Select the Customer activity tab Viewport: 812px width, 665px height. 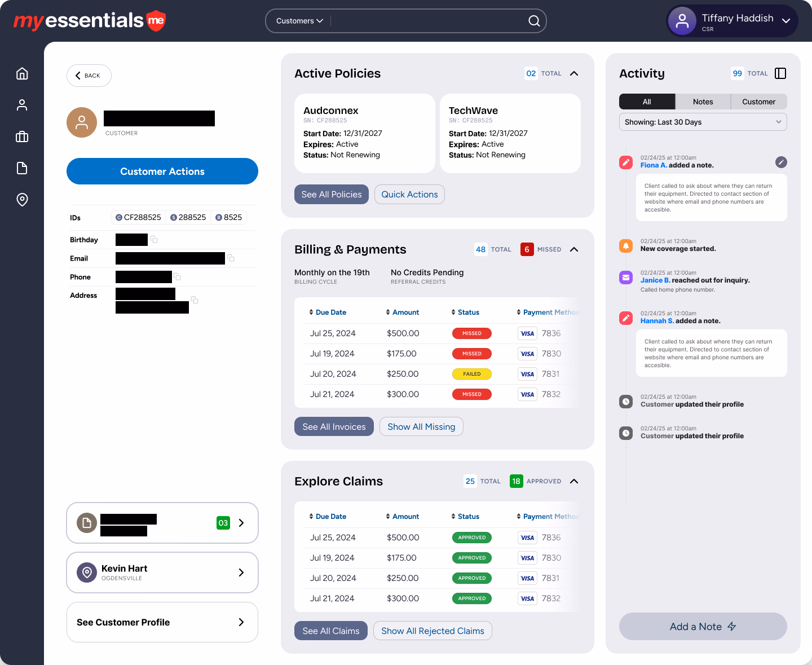pyautogui.click(x=758, y=102)
